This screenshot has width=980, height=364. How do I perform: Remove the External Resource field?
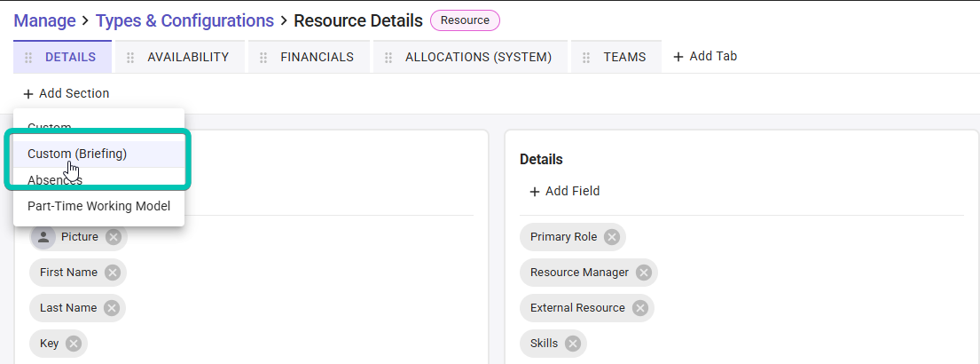(x=640, y=308)
